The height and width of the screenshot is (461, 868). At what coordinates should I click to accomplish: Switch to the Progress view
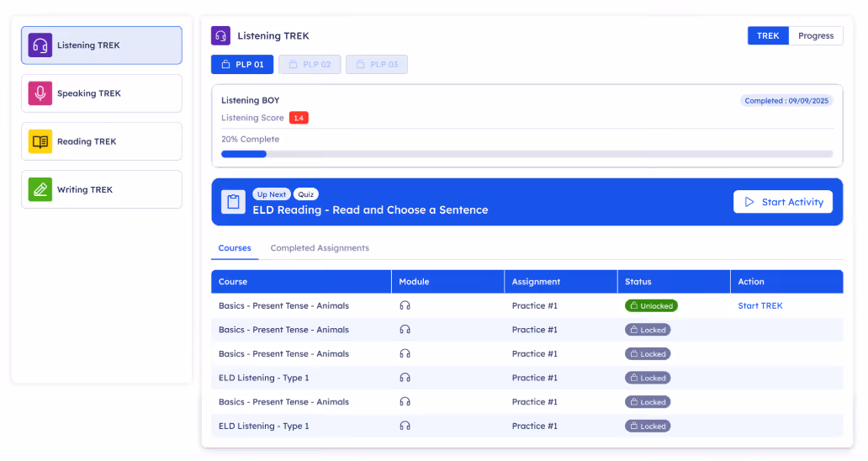coord(816,35)
